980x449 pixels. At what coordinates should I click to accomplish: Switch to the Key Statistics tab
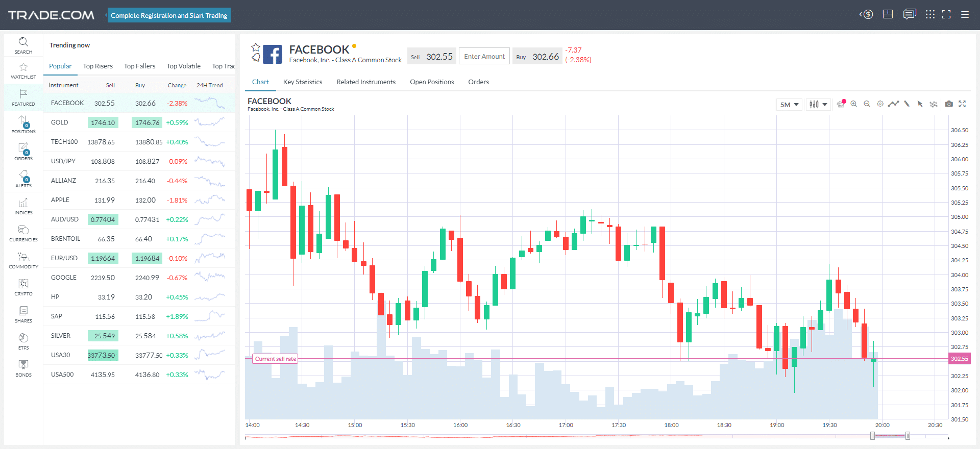[303, 82]
